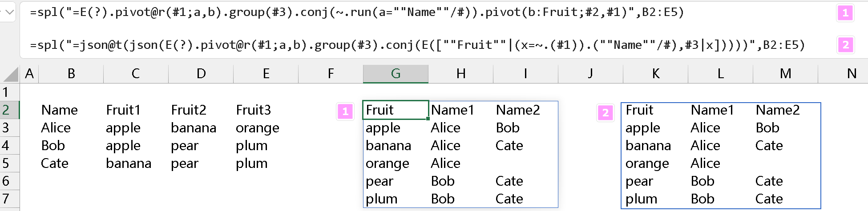Select row 2 header
This screenshot has height=211, width=868.
[x=6, y=110]
